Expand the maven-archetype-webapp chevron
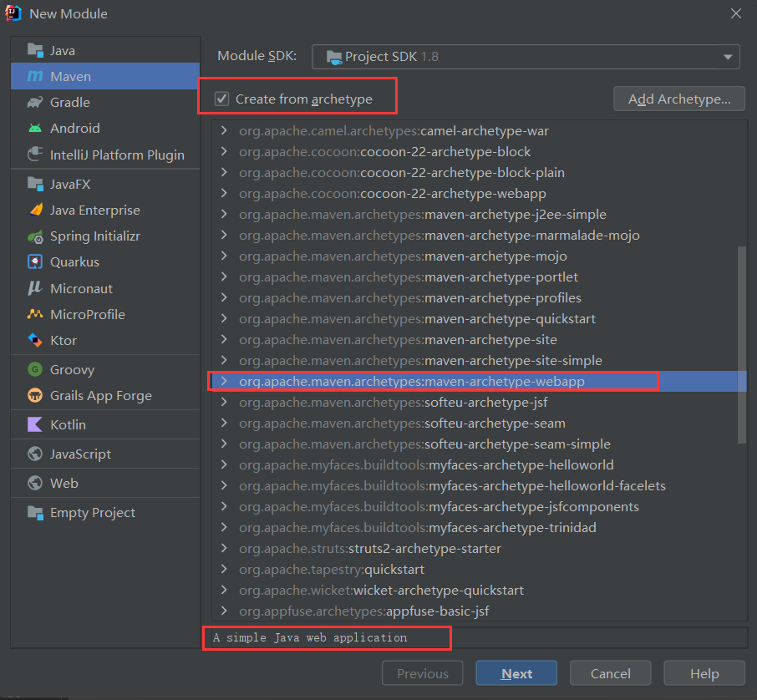757x700 pixels. (x=224, y=381)
